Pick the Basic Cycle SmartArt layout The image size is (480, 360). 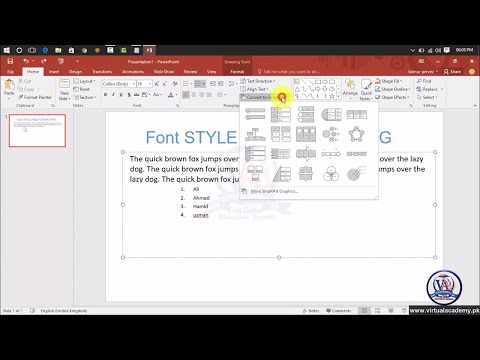[356, 134]
